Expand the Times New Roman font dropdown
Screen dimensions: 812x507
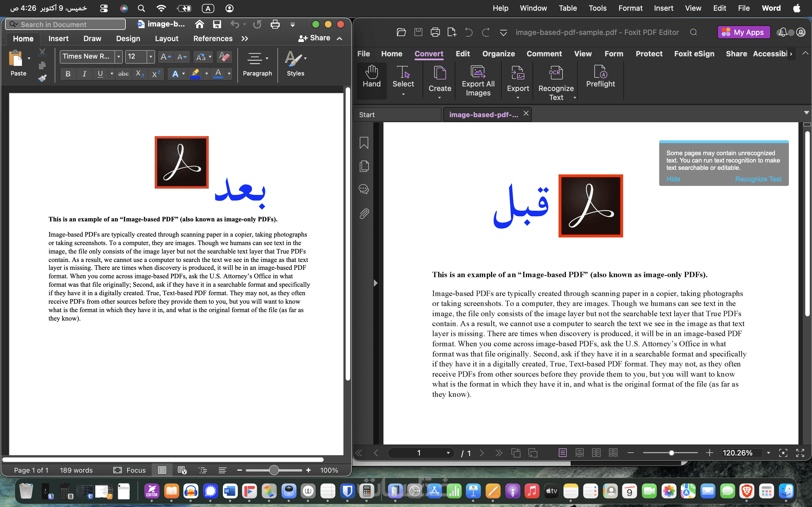tap(118, 57)
